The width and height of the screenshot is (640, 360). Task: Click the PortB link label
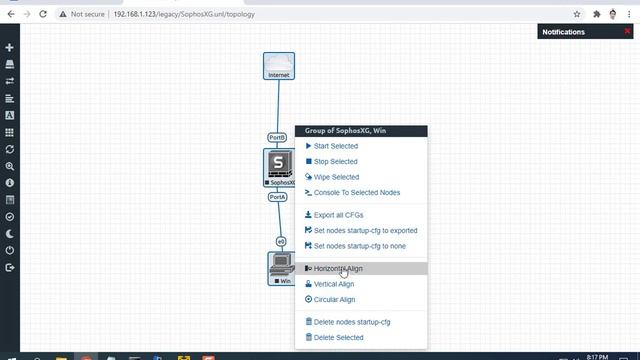tap(277, 138)
